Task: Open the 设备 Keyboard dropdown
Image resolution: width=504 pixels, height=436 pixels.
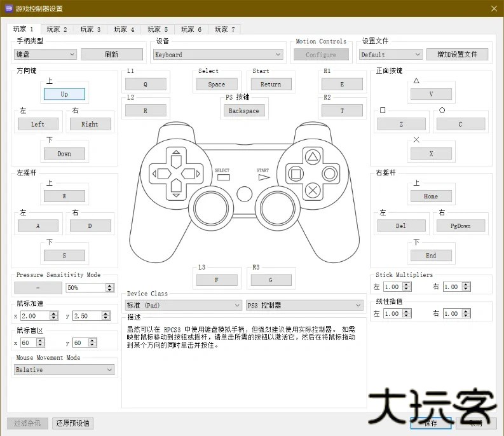Action: [x=218, y=55]
